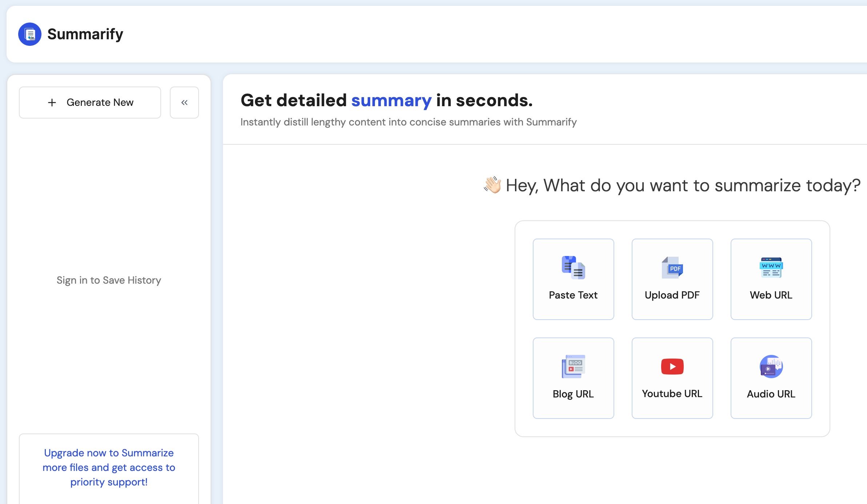Click the Summarify logo icon
Viewport: 867px width, 504px height.
coord(30,34)
